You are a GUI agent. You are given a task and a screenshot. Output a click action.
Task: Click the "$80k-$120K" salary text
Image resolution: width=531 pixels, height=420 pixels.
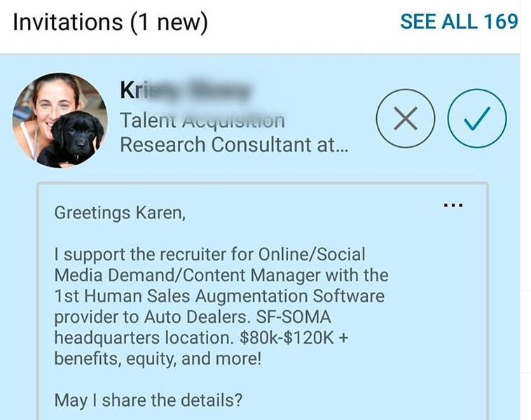290,338
